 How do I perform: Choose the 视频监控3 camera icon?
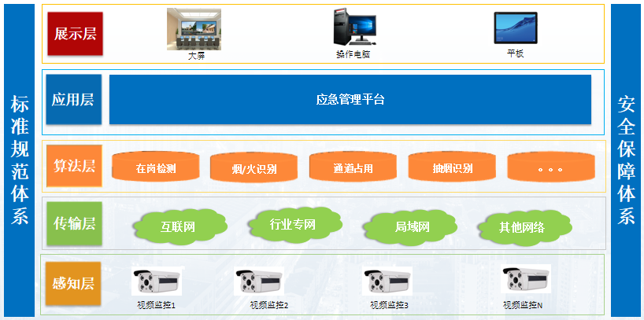(388, 282)
